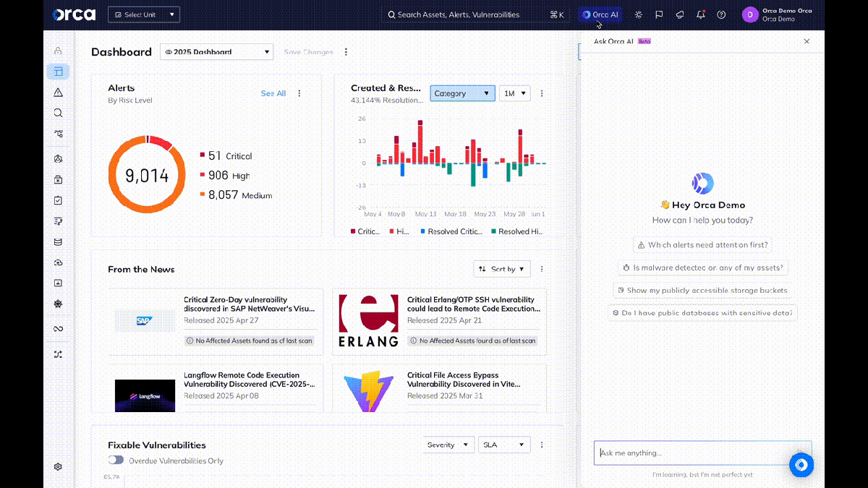The image size is (868, 488).
Task: Click the High legend swatch in Alerts
Action: coord(203,175)
